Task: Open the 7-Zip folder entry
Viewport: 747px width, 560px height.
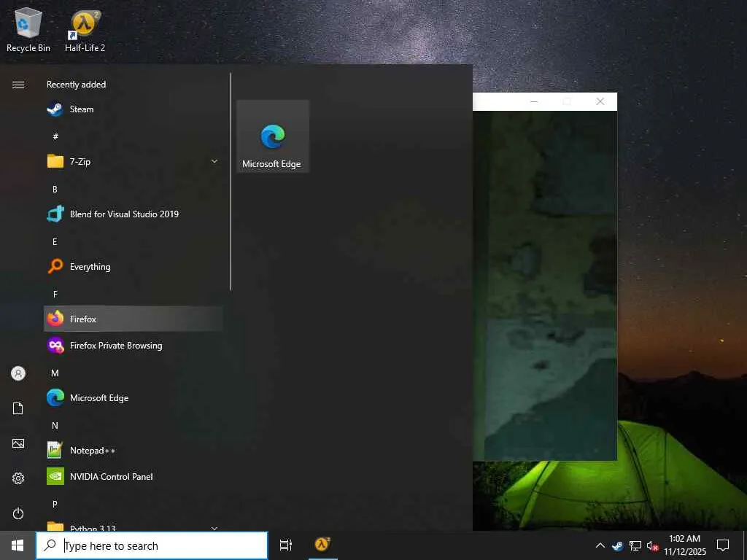Action: coord(133,161)
